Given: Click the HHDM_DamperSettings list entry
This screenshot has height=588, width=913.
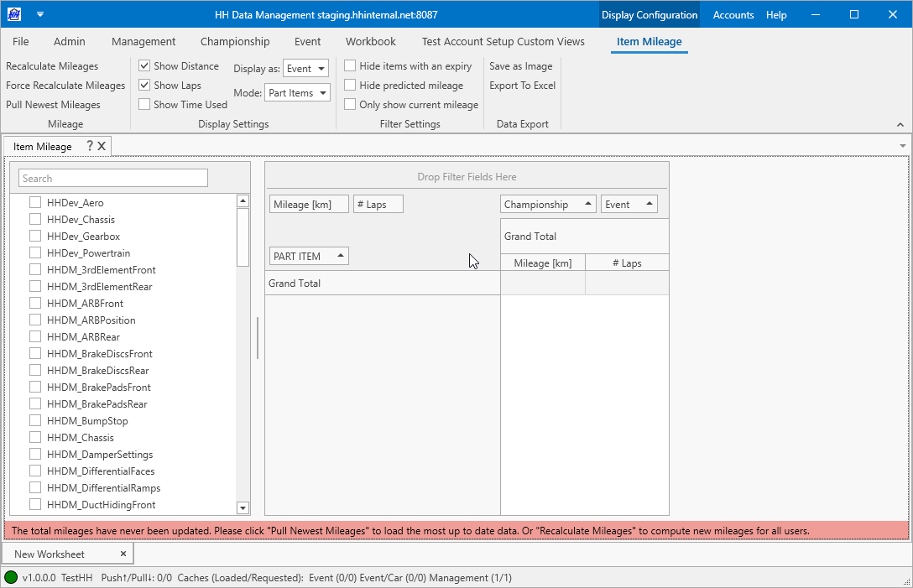Looking at the screenshot, I should [x=100, y=454].
